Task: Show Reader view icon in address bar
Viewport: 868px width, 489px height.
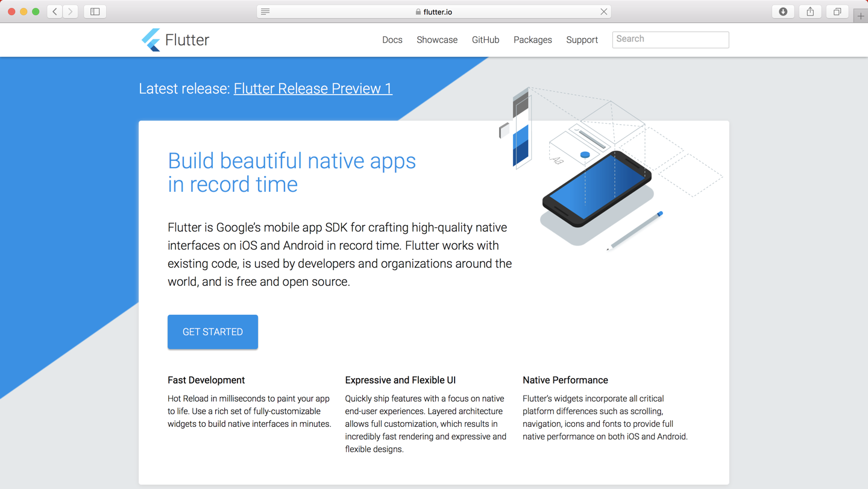Action: pyautogui.click(x=265, y=11)
